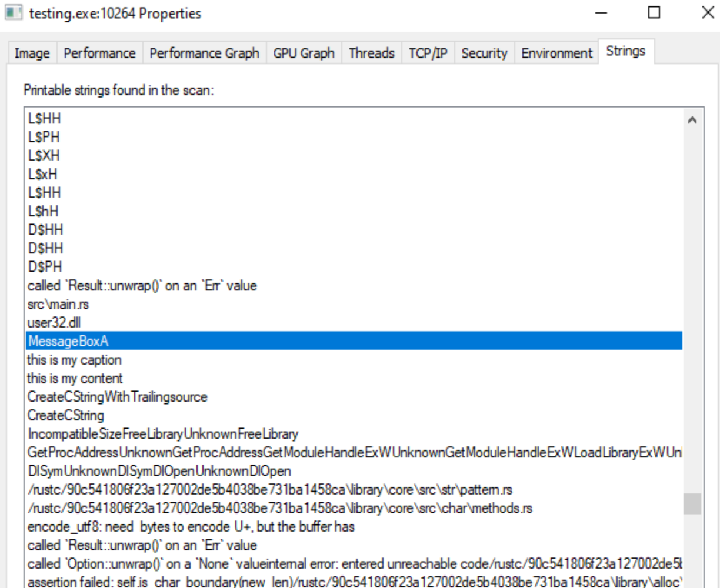Viewport: 720px width, 588px height.
Task: Open the Performance Graph tab
Action: click(204, 54)
